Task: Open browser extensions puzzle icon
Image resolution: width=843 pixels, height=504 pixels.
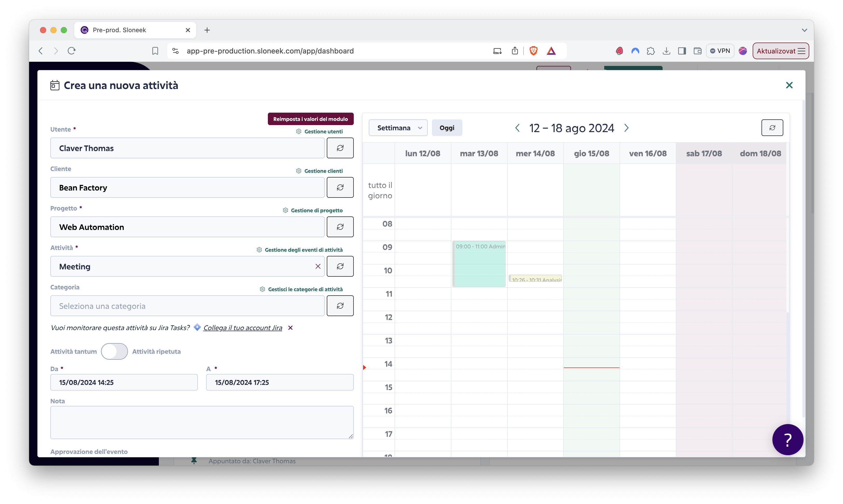Action: click(651, 51)
